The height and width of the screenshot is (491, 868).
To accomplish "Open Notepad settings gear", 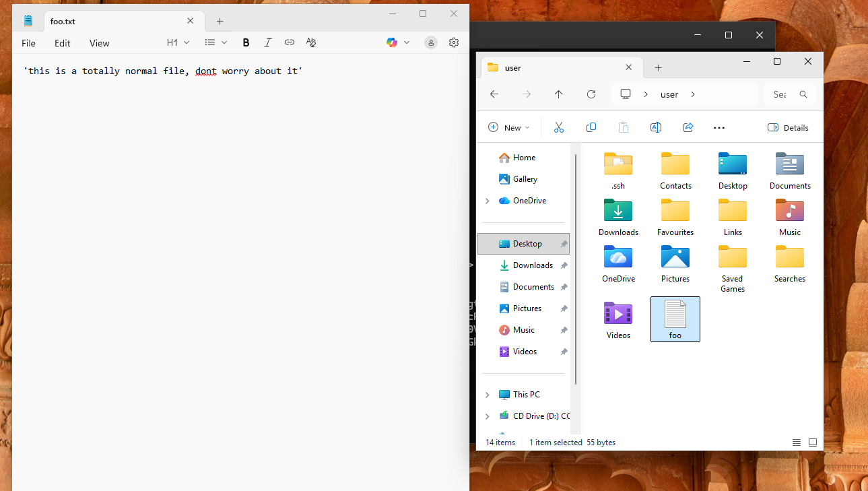I will (454, 42).
